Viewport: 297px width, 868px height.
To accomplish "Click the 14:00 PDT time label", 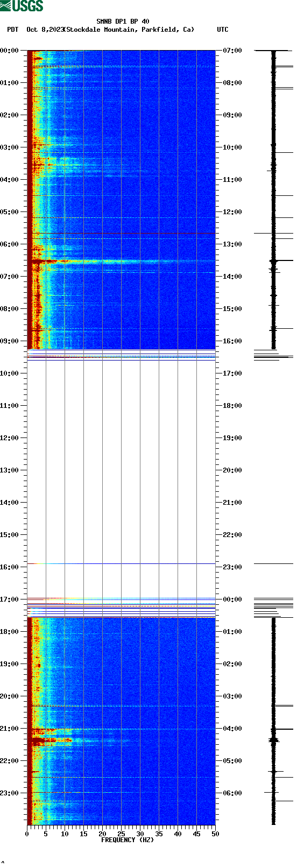I will pyautogui.click(x=10, y=503).
